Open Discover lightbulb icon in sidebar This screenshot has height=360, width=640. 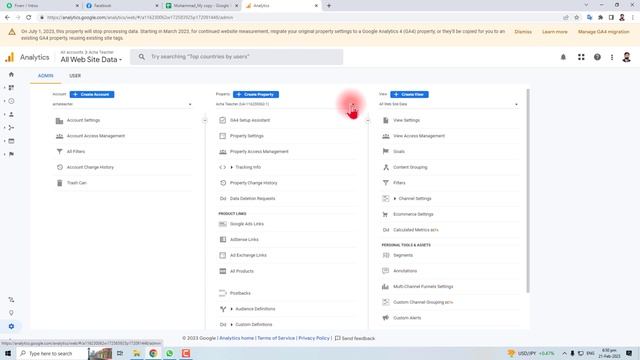point(11,313)
